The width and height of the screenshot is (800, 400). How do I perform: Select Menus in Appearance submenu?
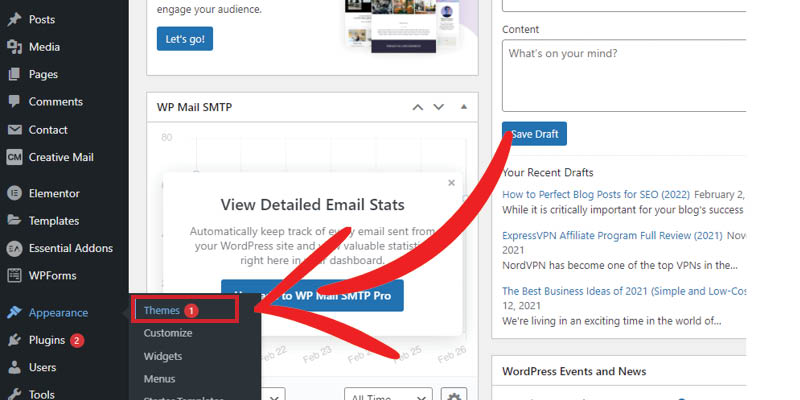point(159,379)
